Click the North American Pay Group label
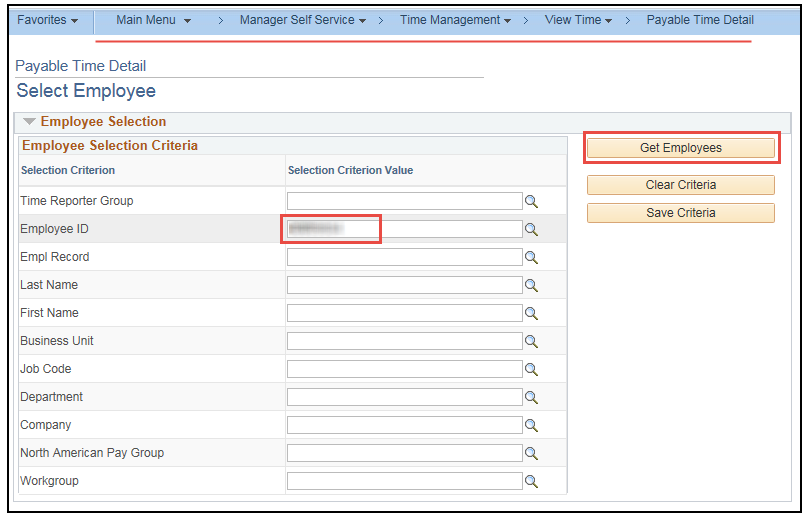Image resolution: width=806 pixels, height=519 pixels. pos(92,453)
